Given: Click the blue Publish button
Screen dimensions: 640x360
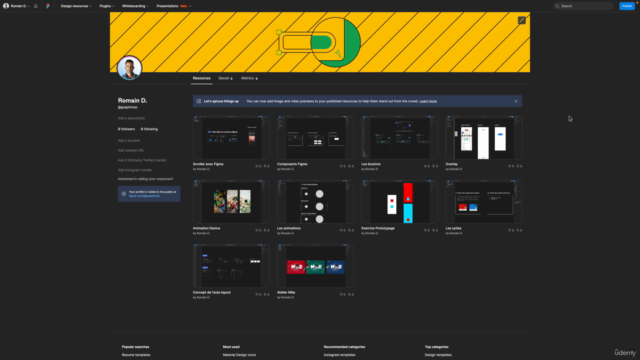Looking at the screenshot, I should (627, 6).
